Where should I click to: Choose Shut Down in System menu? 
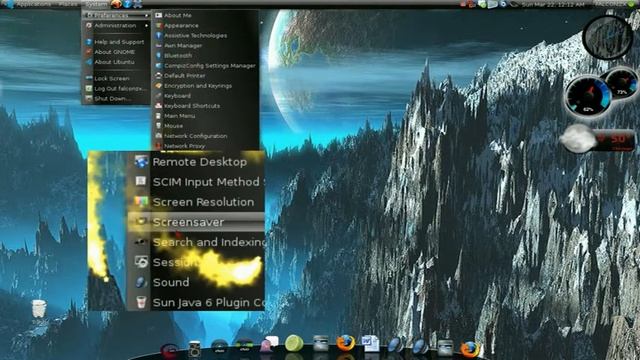(x=116, y=98)
